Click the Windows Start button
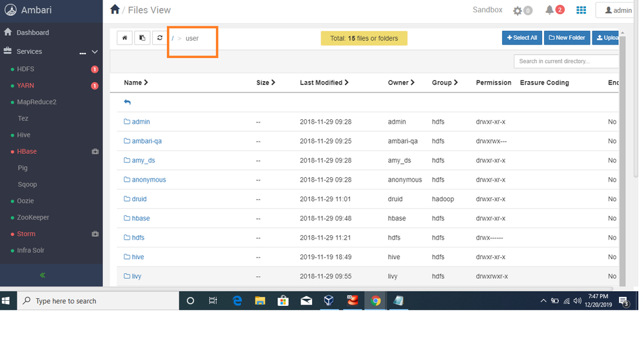 click(6, 301)
